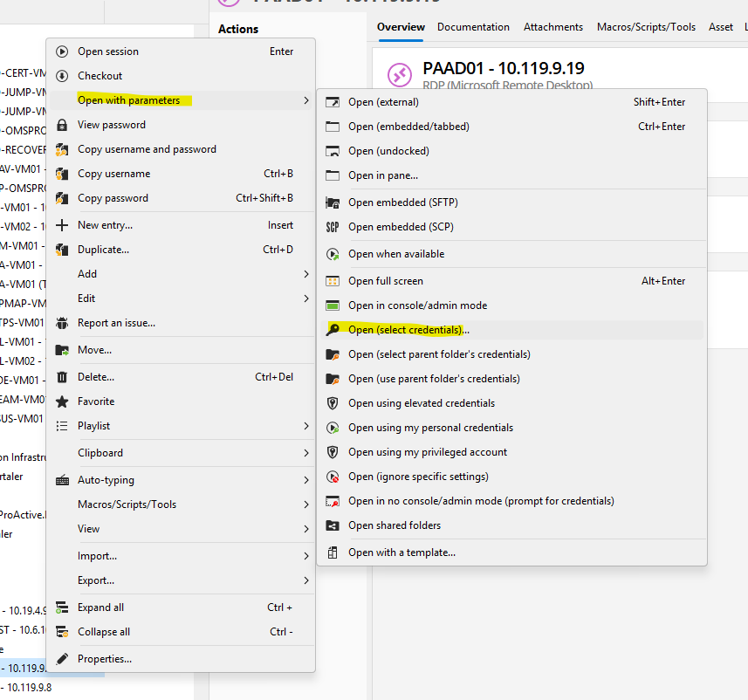Click the PAAD01 - 10.119.9.19 title
748x700 pixels.
point(504,68)
